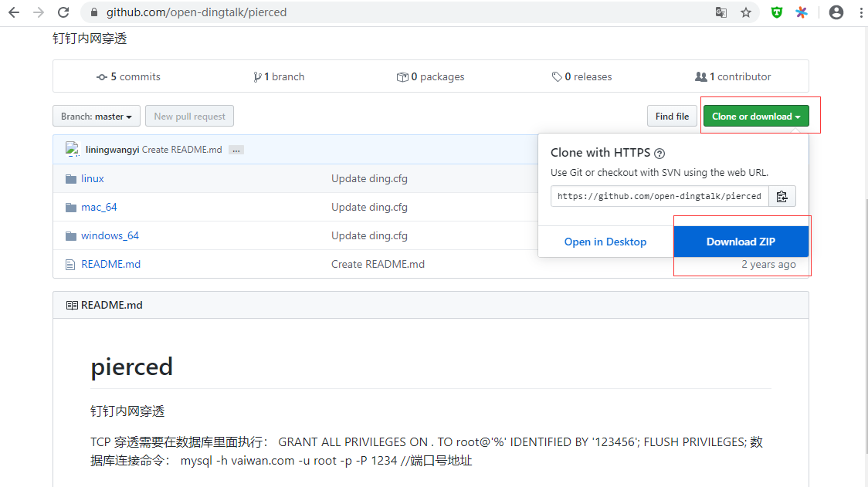The width and height of the screenshot is (868, 487).
Task: Toggle the Clone or download dropdown
Action: [756, 117]
